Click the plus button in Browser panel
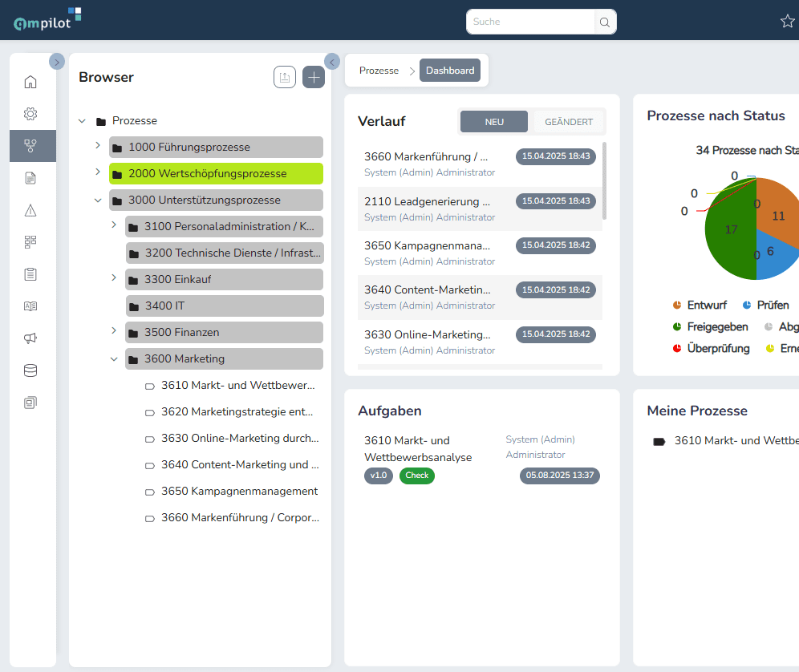Screen dimensions: 799x672 coord(314,77)
